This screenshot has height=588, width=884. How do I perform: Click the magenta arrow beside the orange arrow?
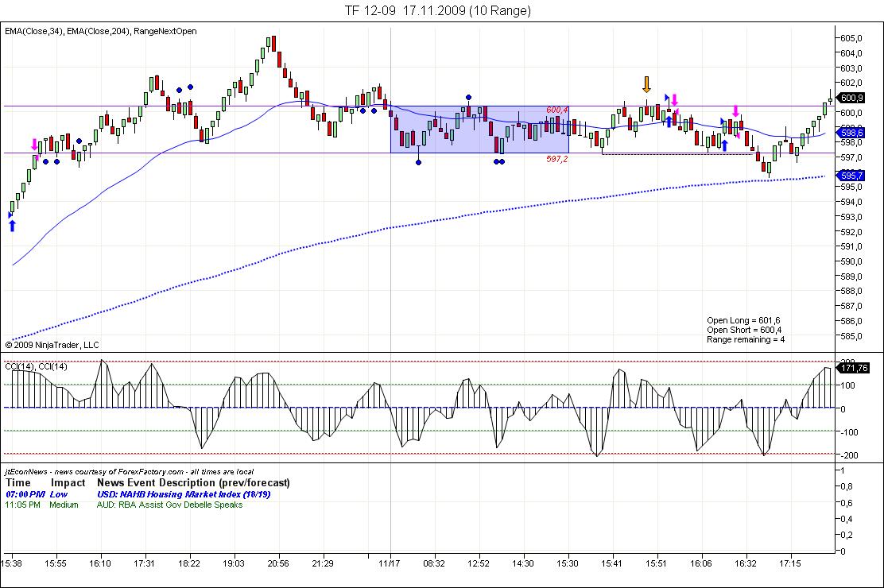point(674,100)
